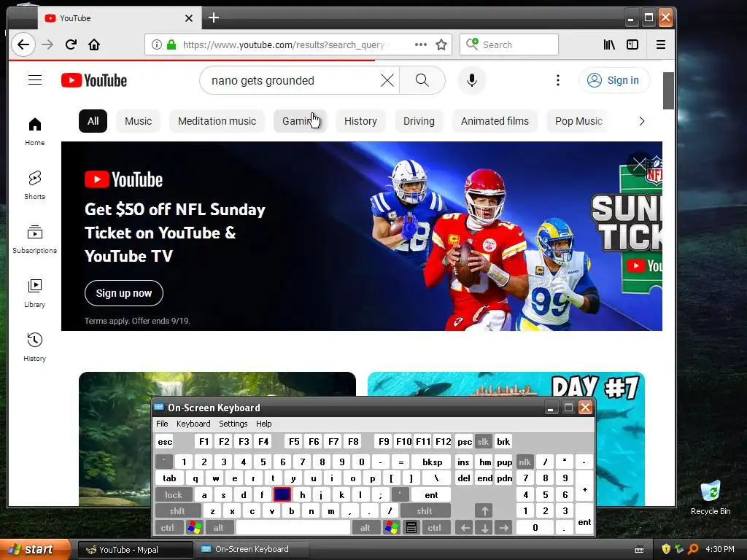Click the page vertical scrollbar thumb
The image size is (747, 560).
tap(668, 90)
